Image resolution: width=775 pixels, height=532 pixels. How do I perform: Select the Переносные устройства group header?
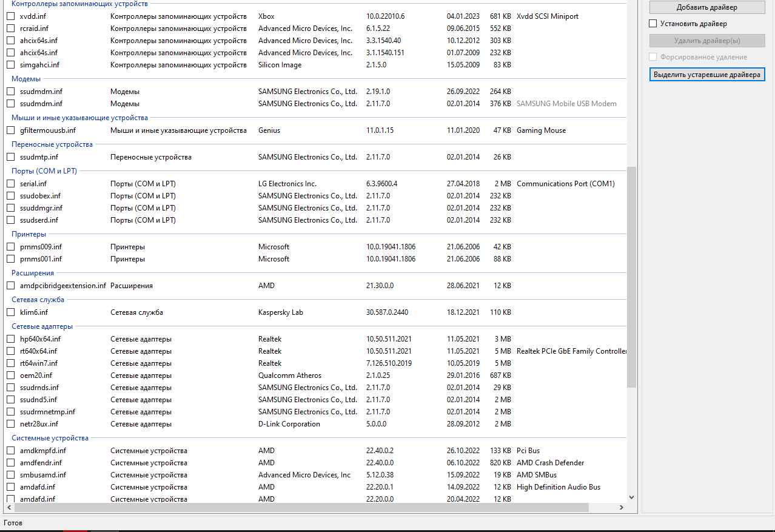tap(52, 144)
